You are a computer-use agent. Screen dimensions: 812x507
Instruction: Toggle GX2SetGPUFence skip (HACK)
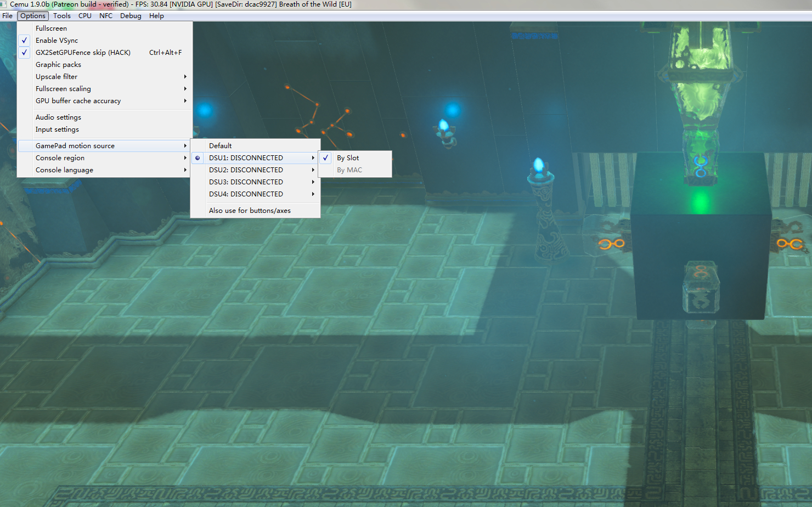click(x=105, y=53)
